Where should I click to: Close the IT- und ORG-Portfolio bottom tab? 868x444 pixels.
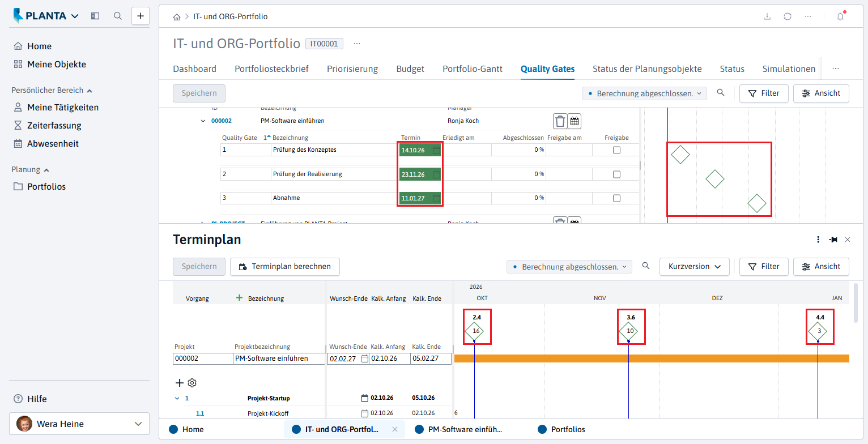coord(395,429)
